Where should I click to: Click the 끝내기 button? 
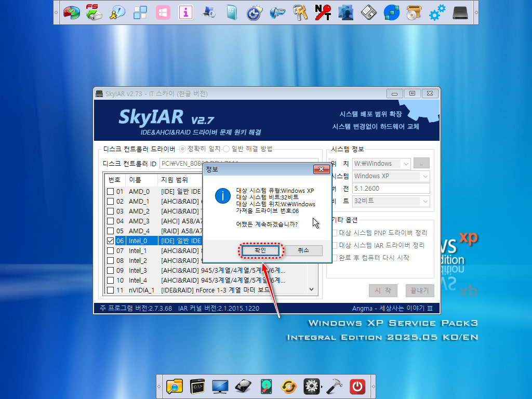pos(420,290)
